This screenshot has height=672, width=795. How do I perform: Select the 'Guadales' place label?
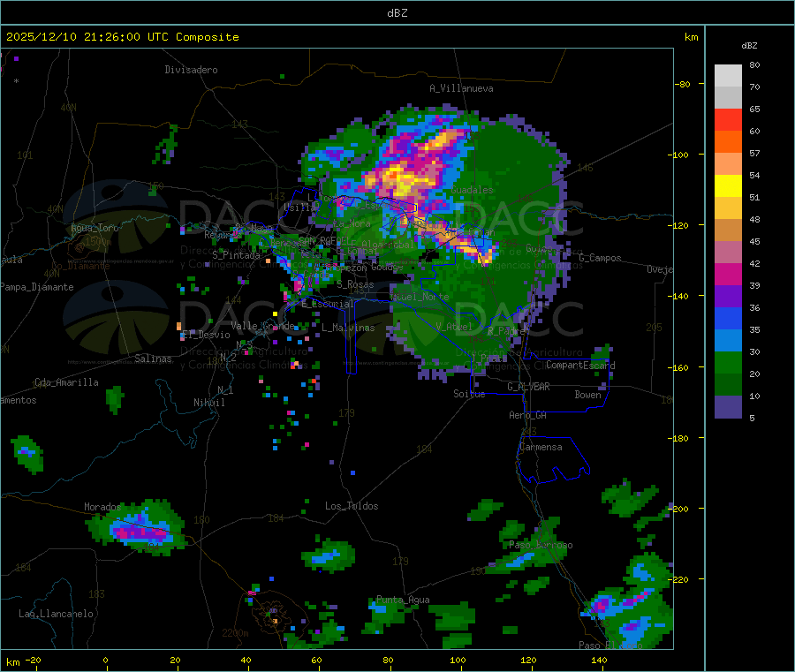coord(472,190)
